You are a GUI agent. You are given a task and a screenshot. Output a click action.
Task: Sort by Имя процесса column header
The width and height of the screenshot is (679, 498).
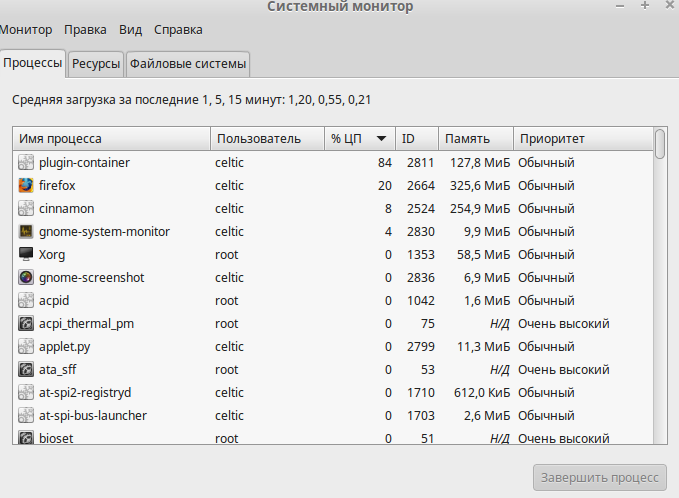click(x=111, y=139)
